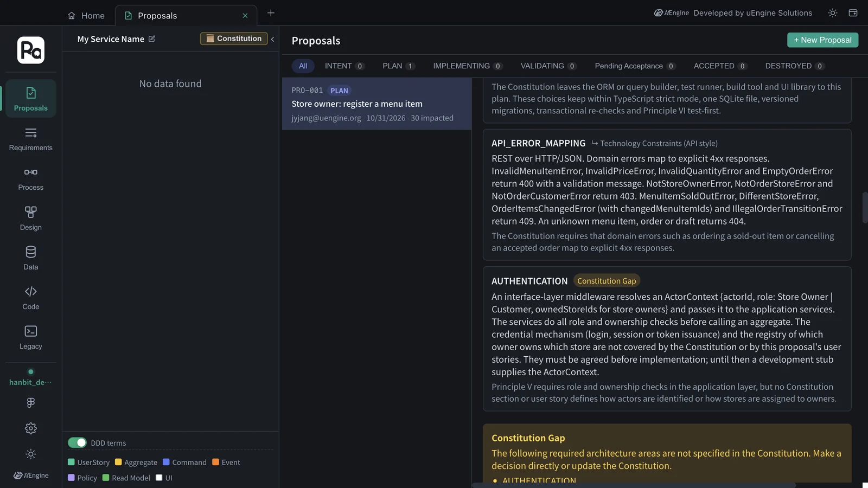Close the Proposals tab
The image size is (868, 488).
(245, 16)
